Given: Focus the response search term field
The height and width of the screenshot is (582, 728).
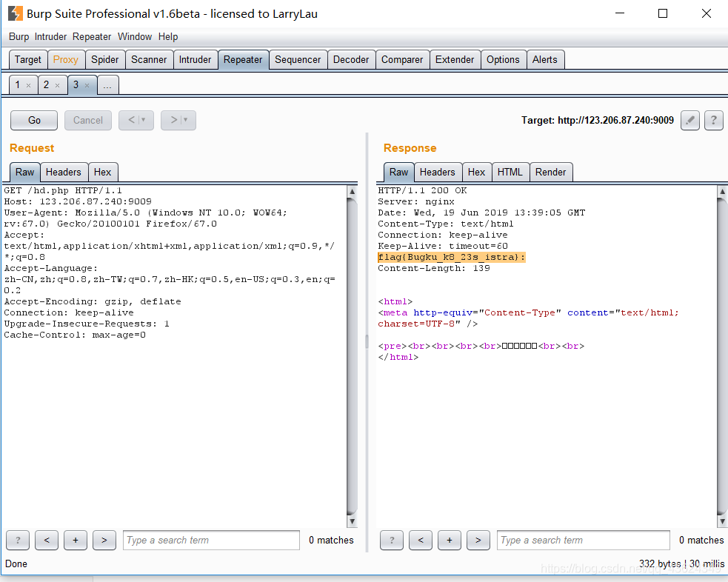Looking at the screenshot, I should click(583, 541).
